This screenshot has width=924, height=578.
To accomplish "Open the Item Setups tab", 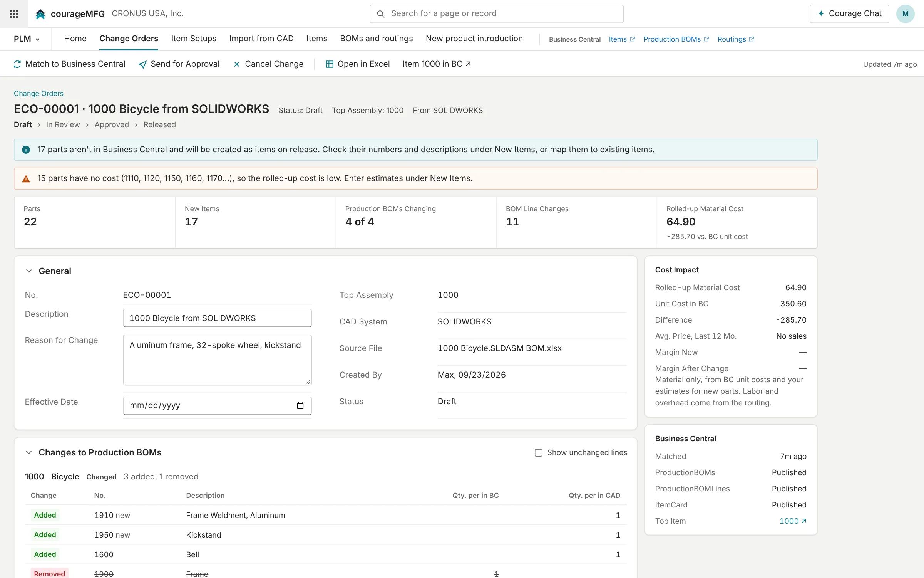I will (194, 39).
